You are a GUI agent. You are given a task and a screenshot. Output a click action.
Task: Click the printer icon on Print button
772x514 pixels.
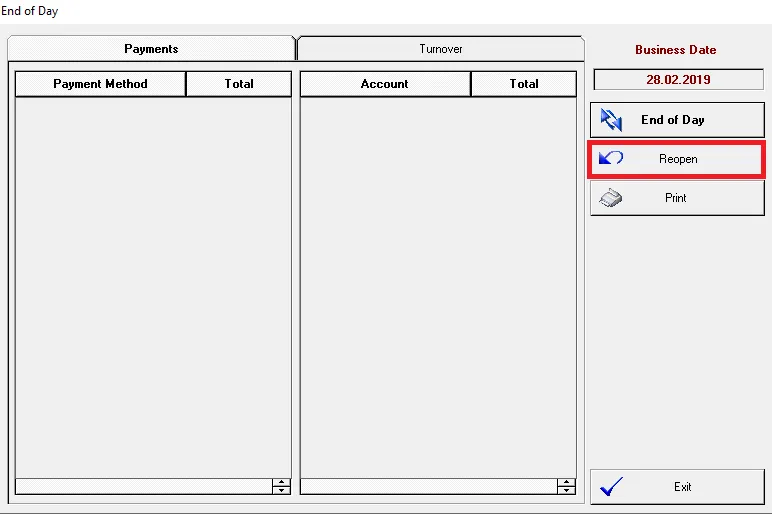coord(611,198)
